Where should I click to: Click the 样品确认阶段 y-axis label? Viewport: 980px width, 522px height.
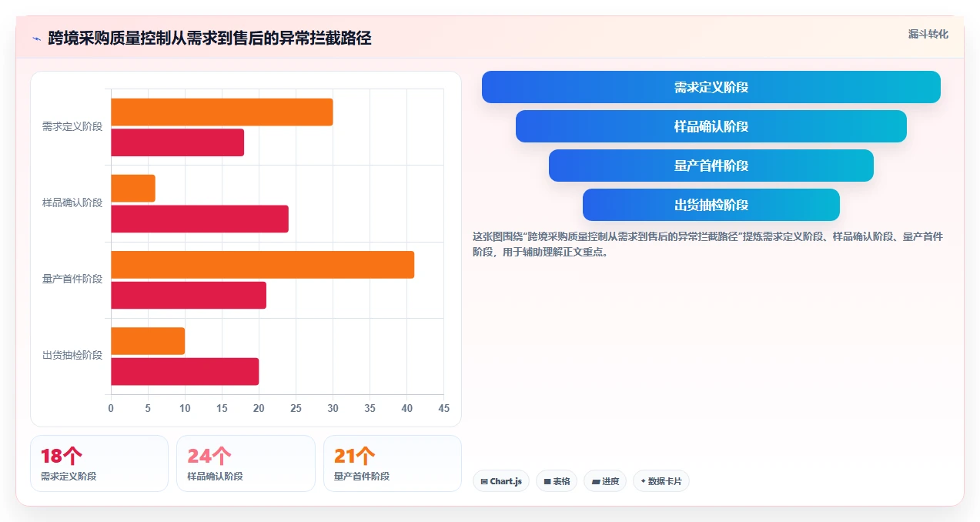tap(72, 203)
